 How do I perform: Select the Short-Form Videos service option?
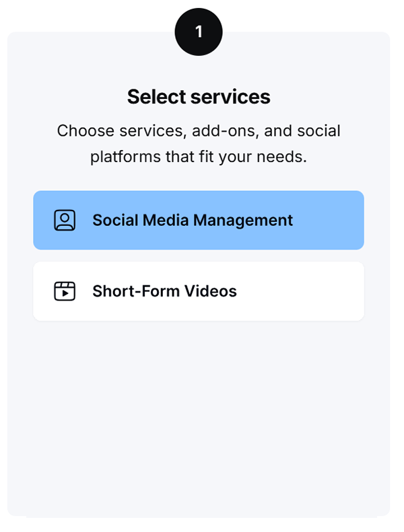[x=199, y=291]
